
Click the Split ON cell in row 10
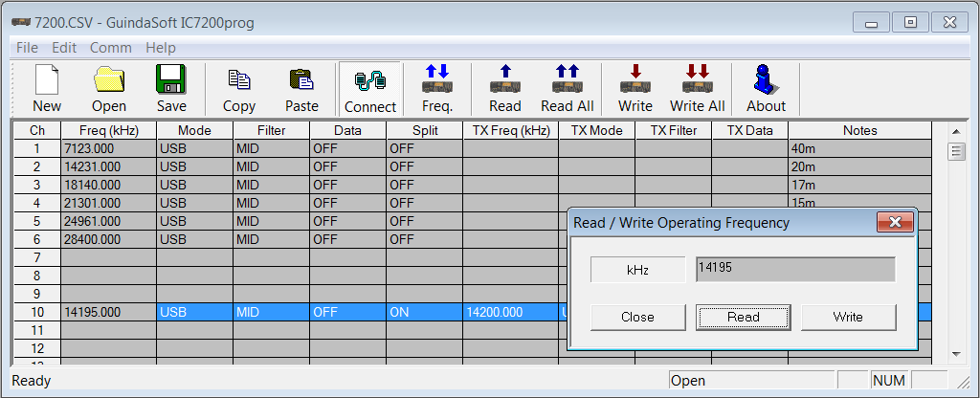coord(425,313)
